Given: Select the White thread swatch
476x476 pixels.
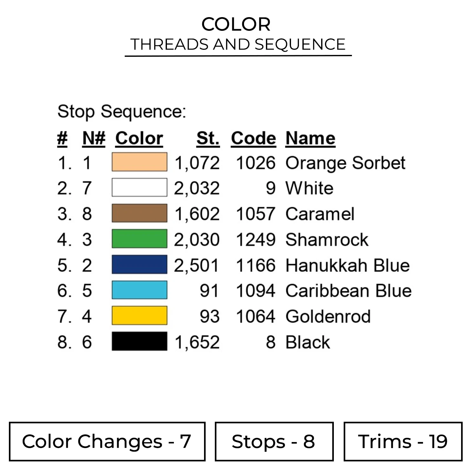Looking at the screenshot, I should tap(139, 188).
